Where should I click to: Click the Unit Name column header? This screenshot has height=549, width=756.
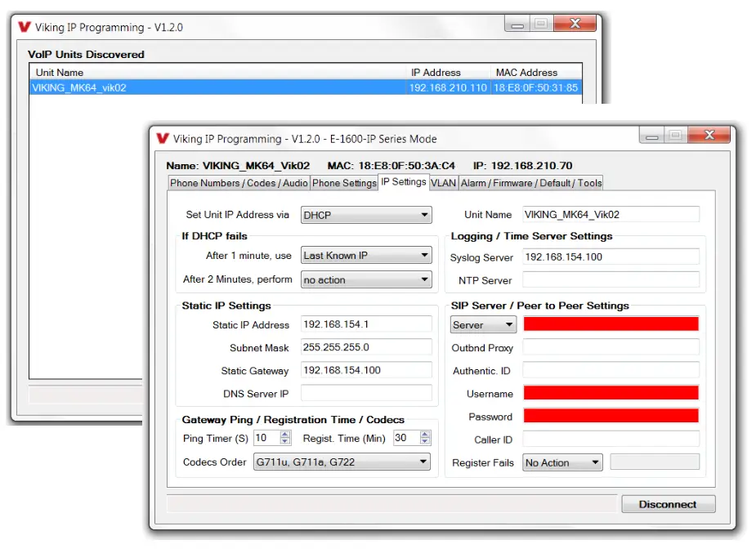click(219, 72)
